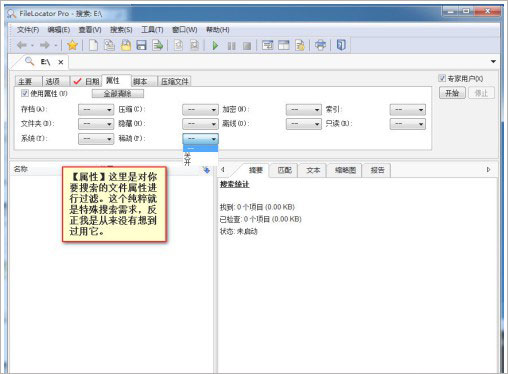
Task: Open the 窗口(W) menu
Action: pos(184,30)
